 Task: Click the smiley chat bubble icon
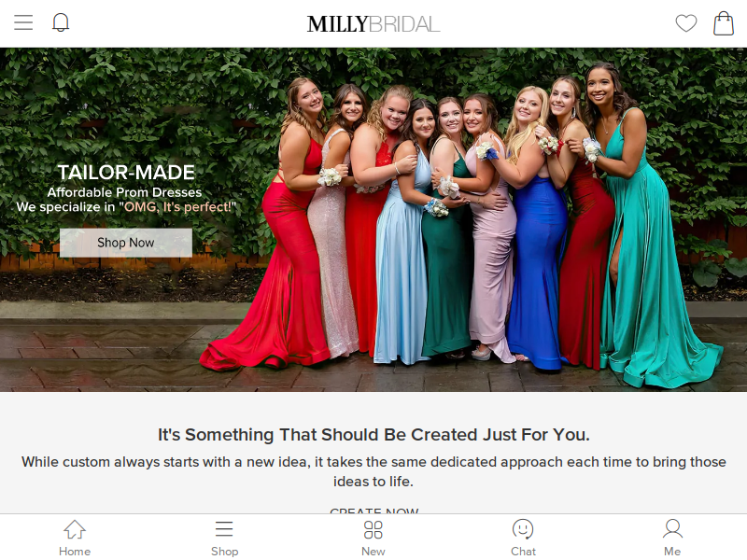[523, 529]
